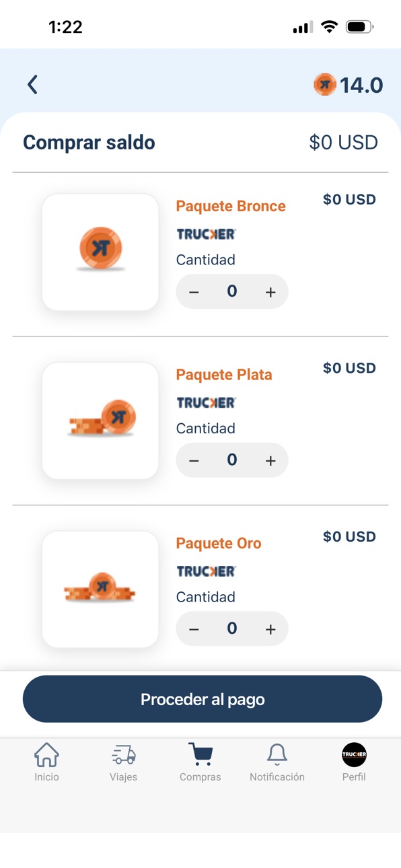The height and width of the screenshot is (868, 401).
Task: Increase Paquete Bronce quantity with plus
Action: [270, 292]
